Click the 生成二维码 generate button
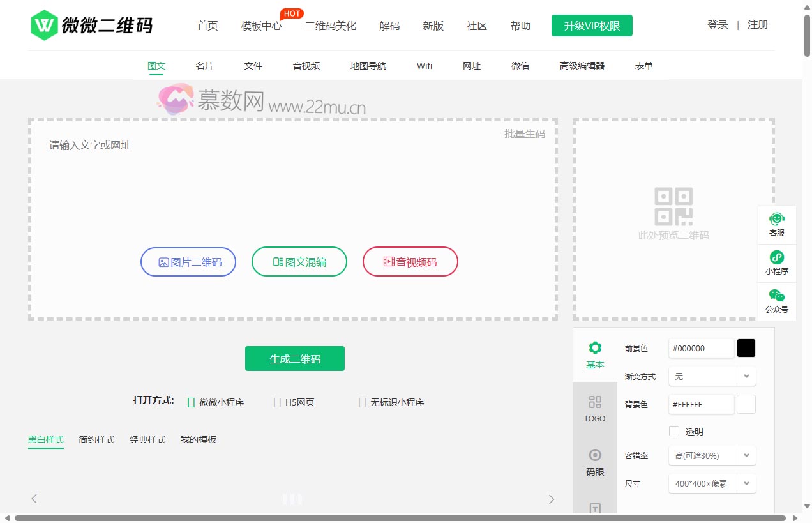This screenshot has height=523, width=812. click(x=294, y=358)
